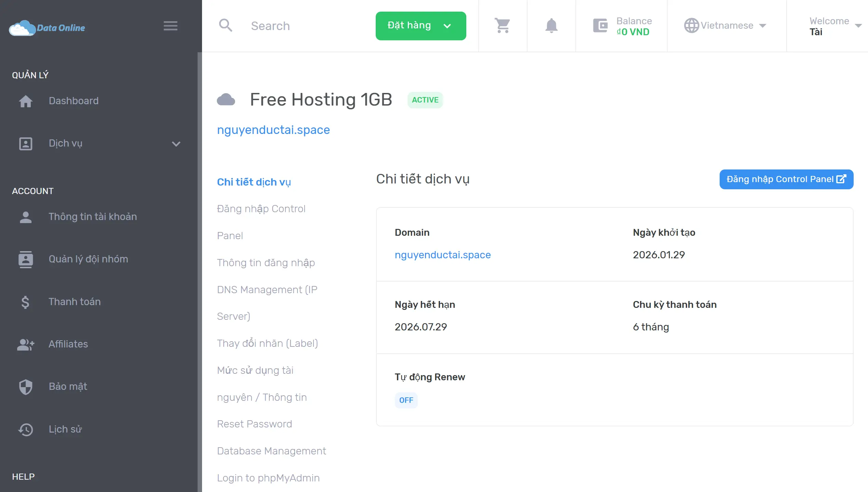Click the Data Online logo
The width and height of the screenshot is (868, 492).
47,28
